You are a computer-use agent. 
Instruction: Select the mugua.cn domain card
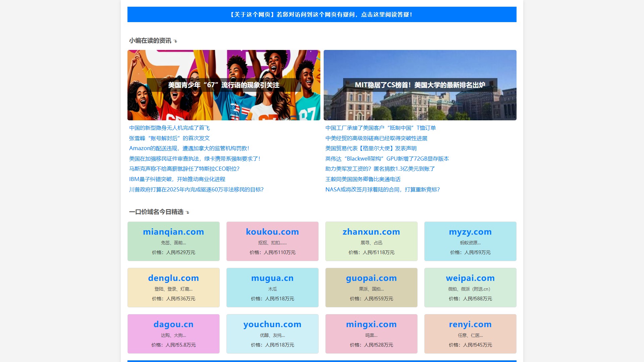tap(272, 287)
